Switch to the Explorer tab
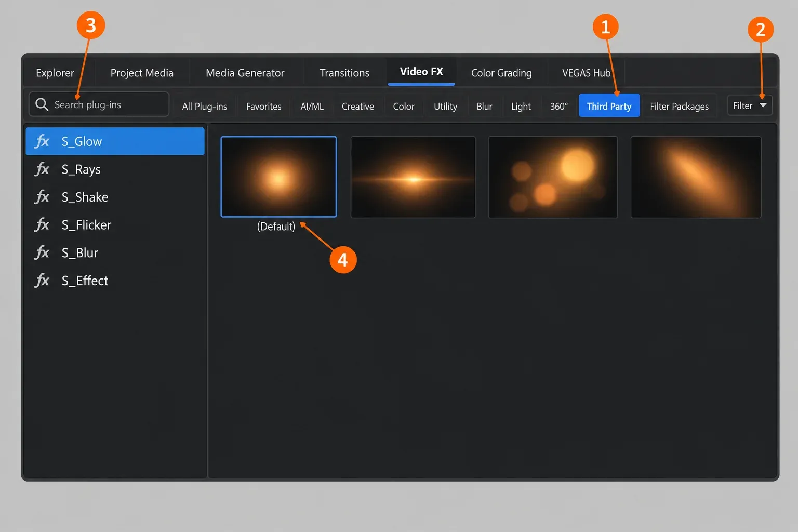Screen dimensions: 798x532 (x=55, y=73)
